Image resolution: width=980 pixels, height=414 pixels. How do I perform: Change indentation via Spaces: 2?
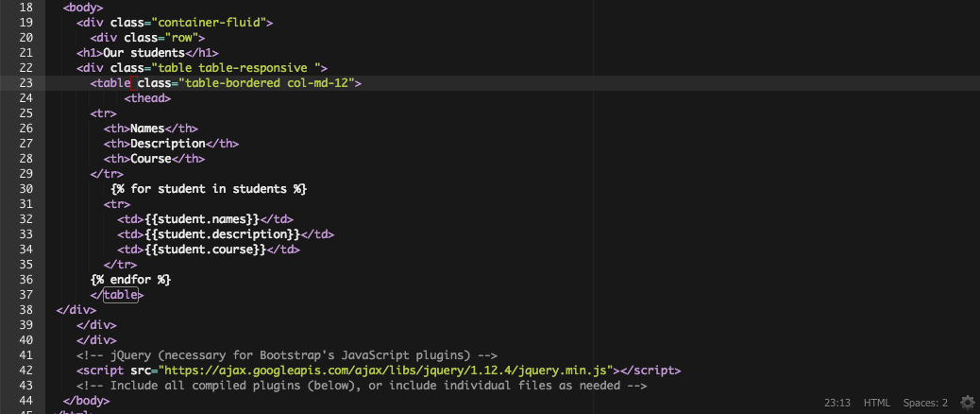coord(925,403)
